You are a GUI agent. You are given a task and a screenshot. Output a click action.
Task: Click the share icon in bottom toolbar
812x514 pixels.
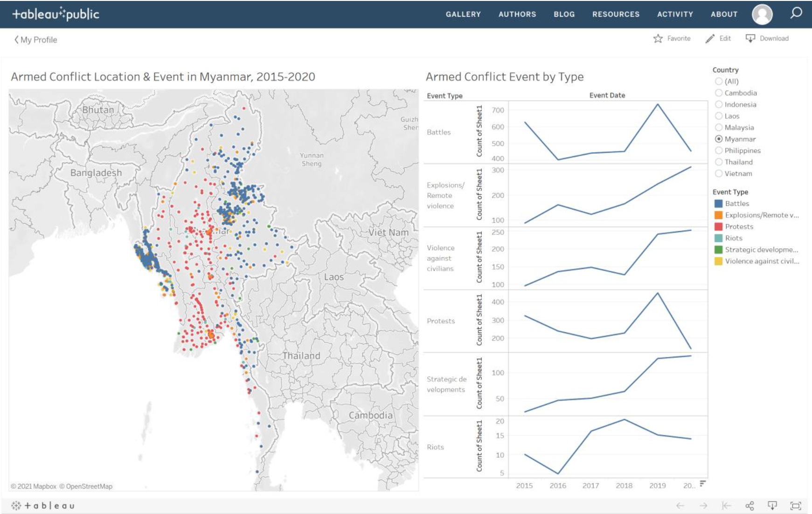750,506
